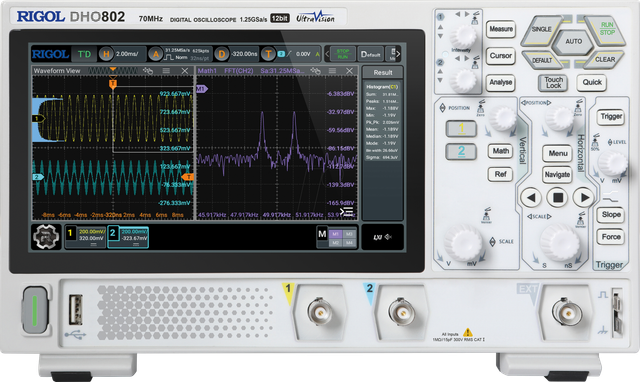Expand the FFT window's bottom-right list icon
Viewport: 640px width, 382px height.
pos(347,211)
